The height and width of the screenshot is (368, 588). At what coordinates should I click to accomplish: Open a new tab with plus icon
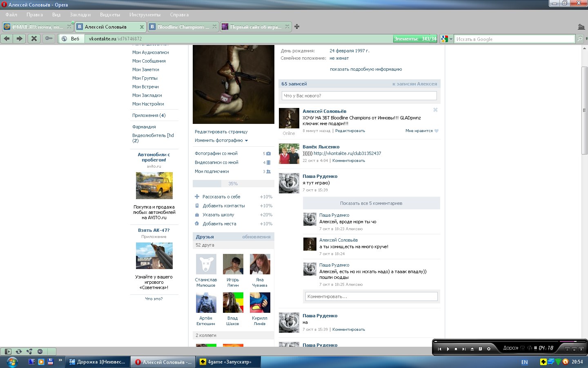point(297,27)
